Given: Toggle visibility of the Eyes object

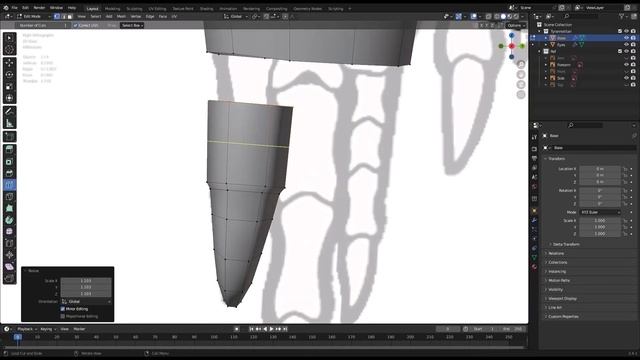Looking at the screenshot, I should pyautogui.click(x=627, y=44).
